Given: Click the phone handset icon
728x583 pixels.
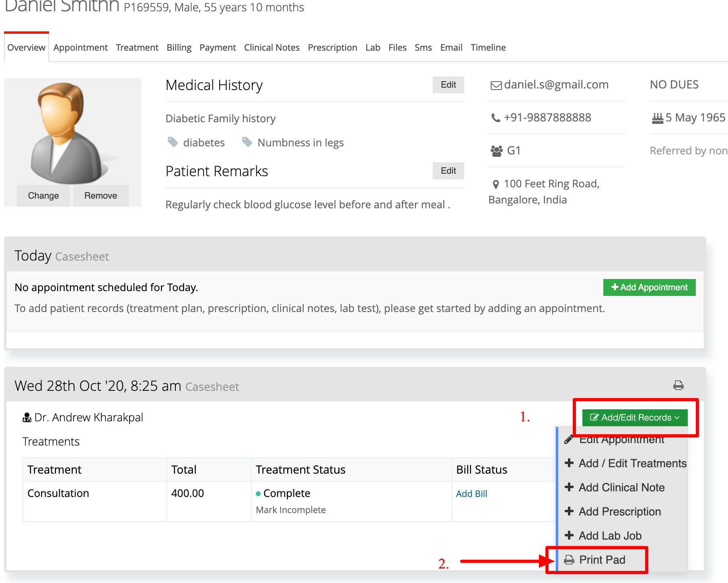Looking at the screenshot, I should pos(496,118).
